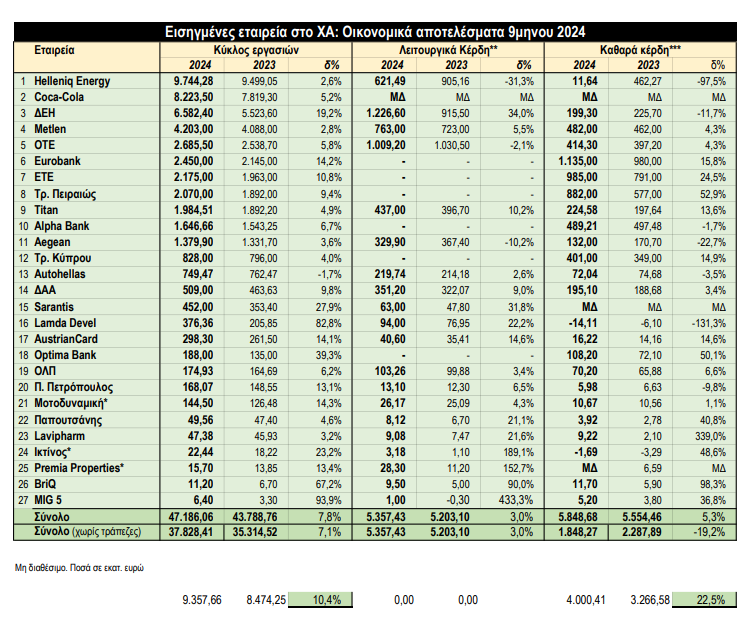
Task: Click Lamda Devel net profit '-14,11'
Action: pyautogui.click(x=583, y=324)
